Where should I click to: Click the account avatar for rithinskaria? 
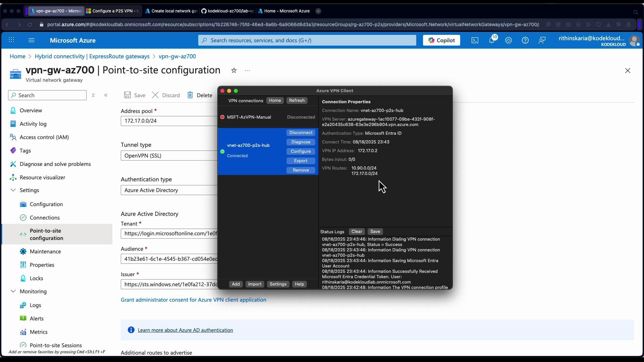click(x=635, y=41)
